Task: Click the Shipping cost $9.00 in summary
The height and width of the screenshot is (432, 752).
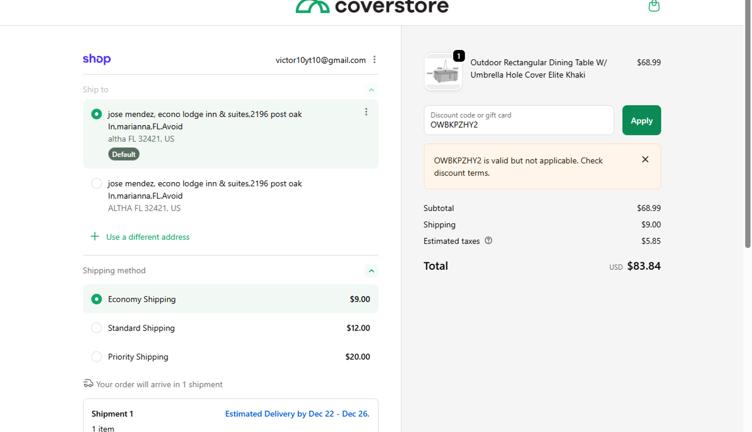Action: point(651,224)
